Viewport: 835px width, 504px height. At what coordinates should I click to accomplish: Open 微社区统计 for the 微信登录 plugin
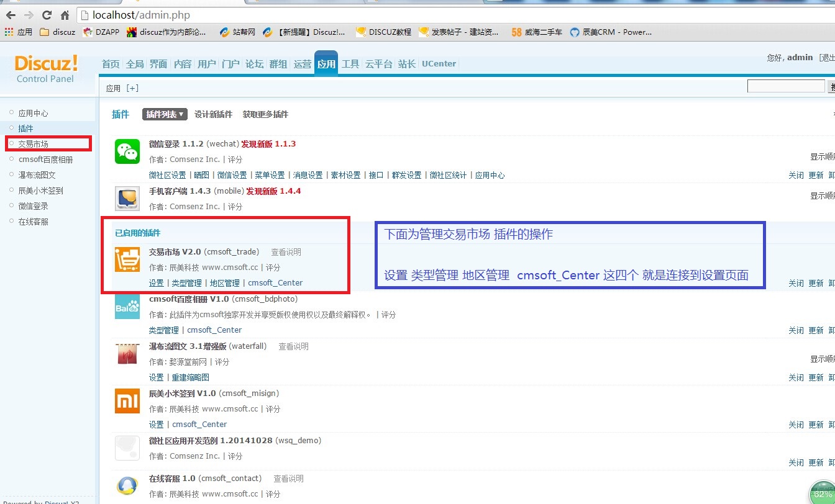pos(448,175)
